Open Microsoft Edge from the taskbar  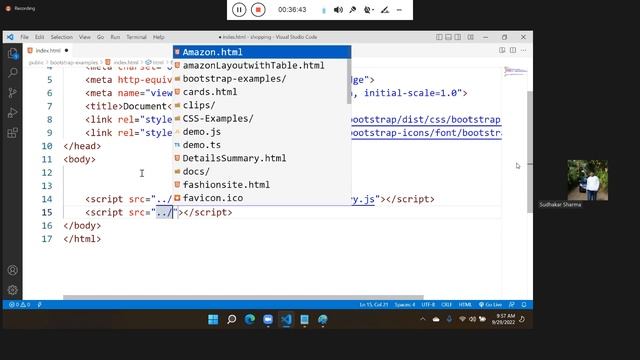click(250, 320)
